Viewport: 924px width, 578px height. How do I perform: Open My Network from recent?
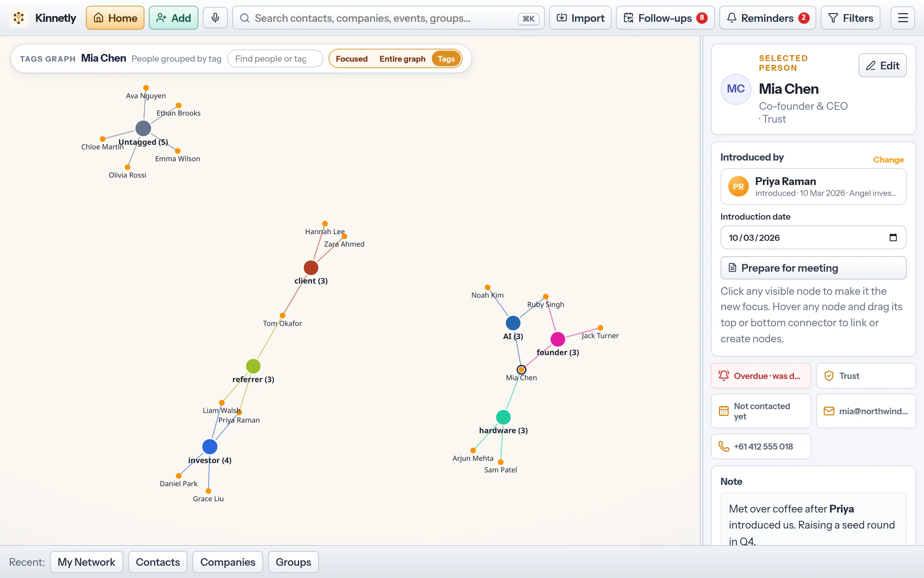click(x=87, y=562)
